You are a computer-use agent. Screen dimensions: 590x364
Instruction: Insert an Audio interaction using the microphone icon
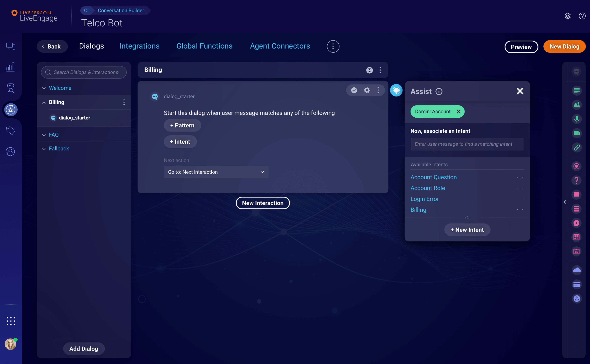tap(577, 119)
